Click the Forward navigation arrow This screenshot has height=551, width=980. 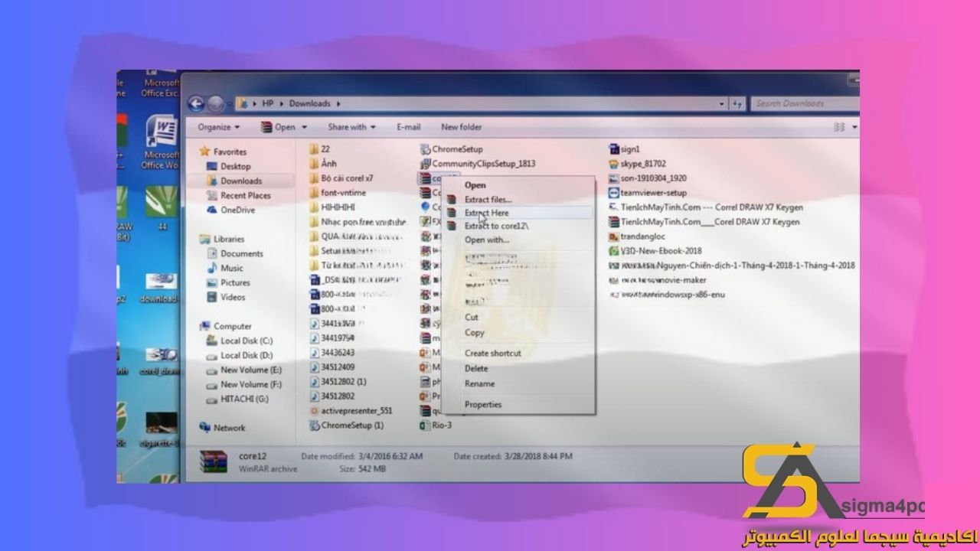point(215,103)
